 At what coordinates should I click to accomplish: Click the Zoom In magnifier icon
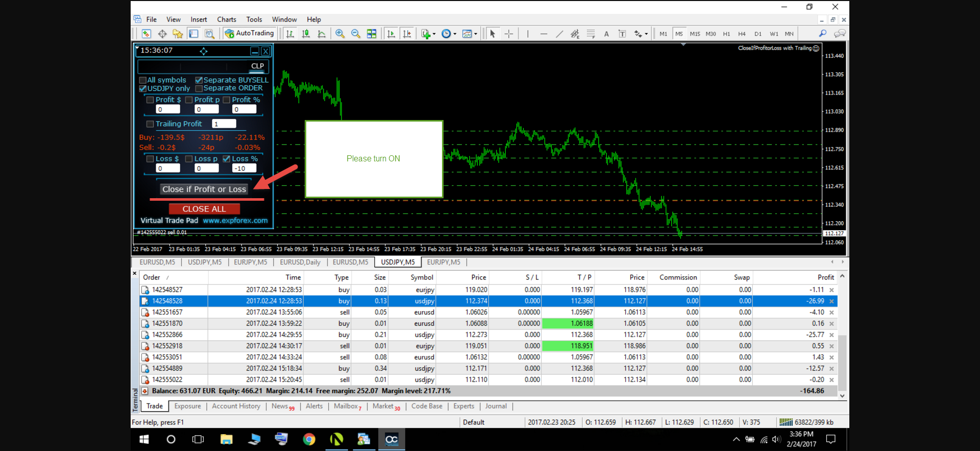pos(340,34)
